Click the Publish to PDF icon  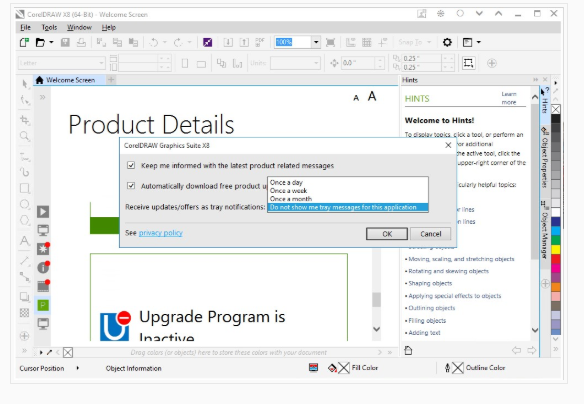(x=260, y=42)
